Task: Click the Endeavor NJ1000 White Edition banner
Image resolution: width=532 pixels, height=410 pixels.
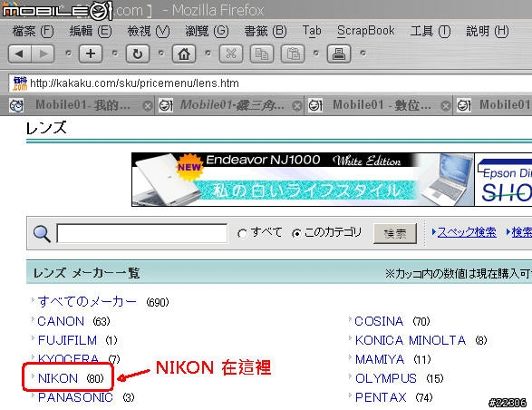Action: (303, 180)
